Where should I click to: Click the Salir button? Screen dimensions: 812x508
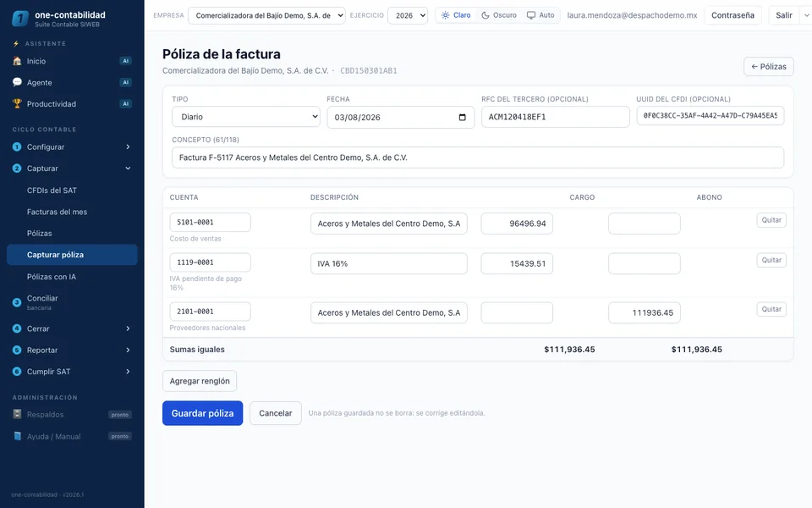(x=783, y=15)
